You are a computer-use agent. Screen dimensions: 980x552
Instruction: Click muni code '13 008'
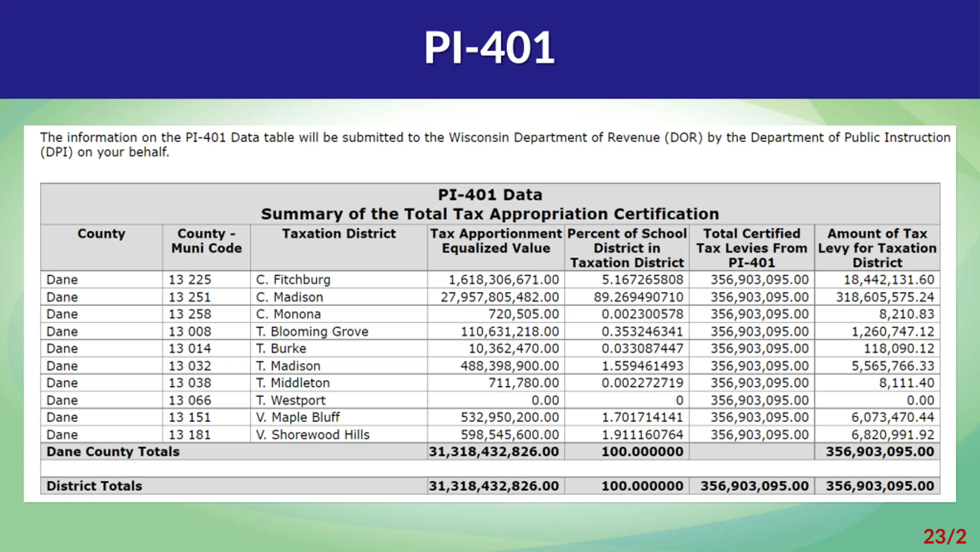(x=190, y=331)
